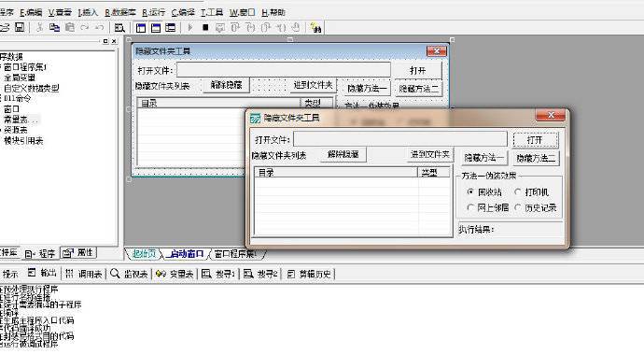Click 类型 column header in running window
The width and height of the screenshot is (644, 354).
click(x=434, y=173)
